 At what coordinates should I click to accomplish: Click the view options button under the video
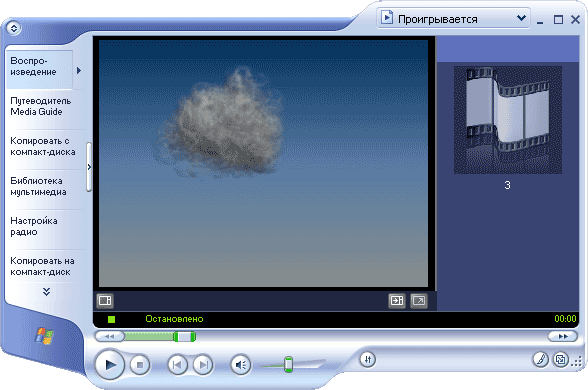(105, 300)
